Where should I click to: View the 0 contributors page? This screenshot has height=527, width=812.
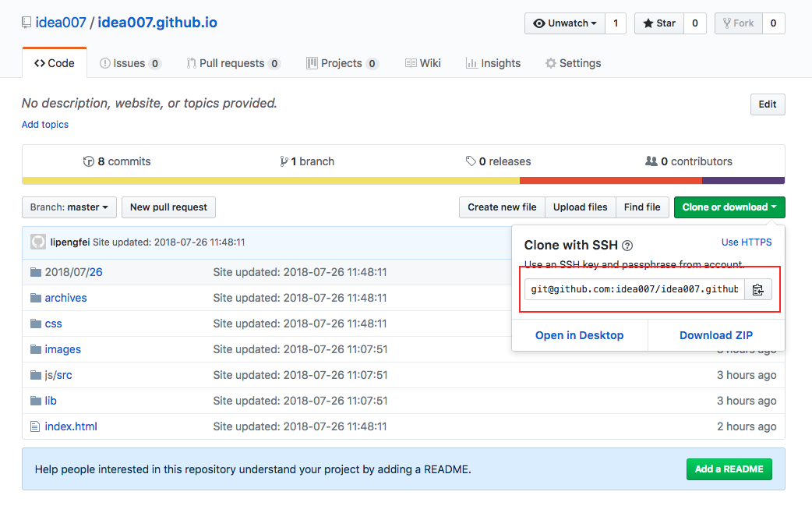click(689, 161)
